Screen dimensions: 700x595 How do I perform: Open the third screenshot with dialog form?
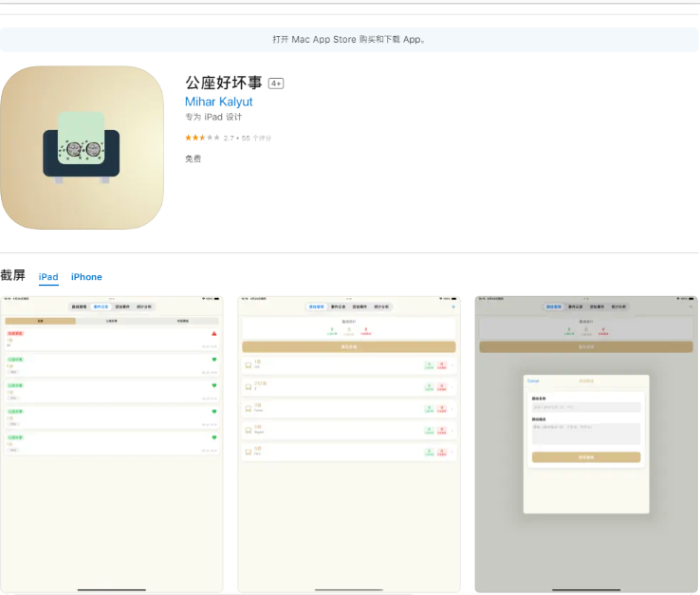click(x=586, y=444)
